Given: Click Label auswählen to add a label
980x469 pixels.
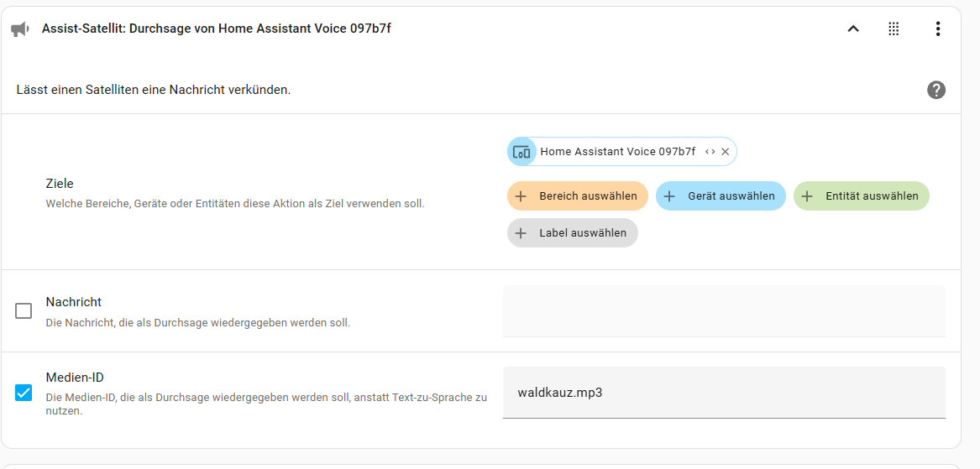Looking at the screenshot, I should [573, 233].
